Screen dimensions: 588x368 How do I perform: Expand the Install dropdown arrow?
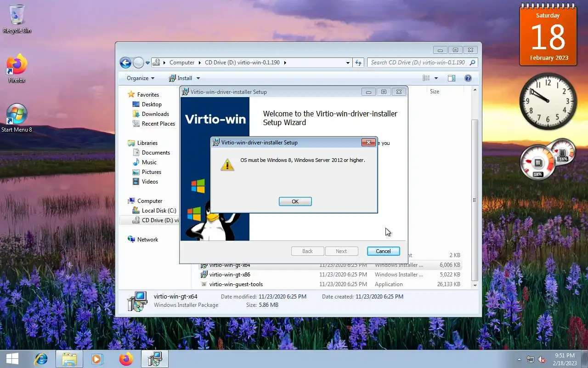pyautogui.click(x=198, y=78)
